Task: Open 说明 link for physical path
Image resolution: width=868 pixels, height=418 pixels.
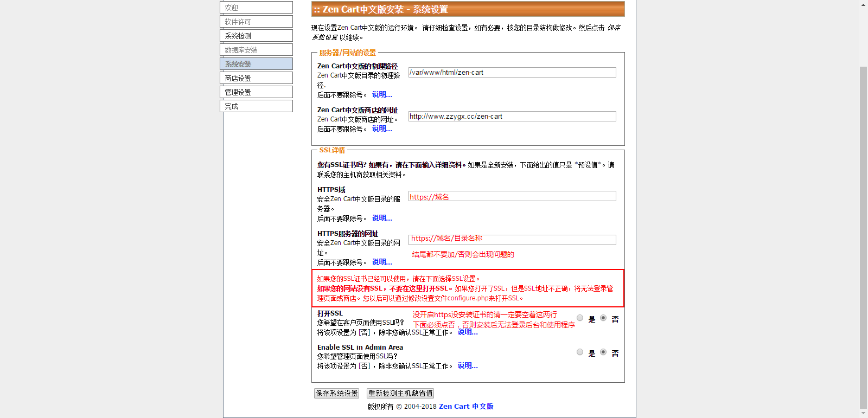Action: pos(382,94)
